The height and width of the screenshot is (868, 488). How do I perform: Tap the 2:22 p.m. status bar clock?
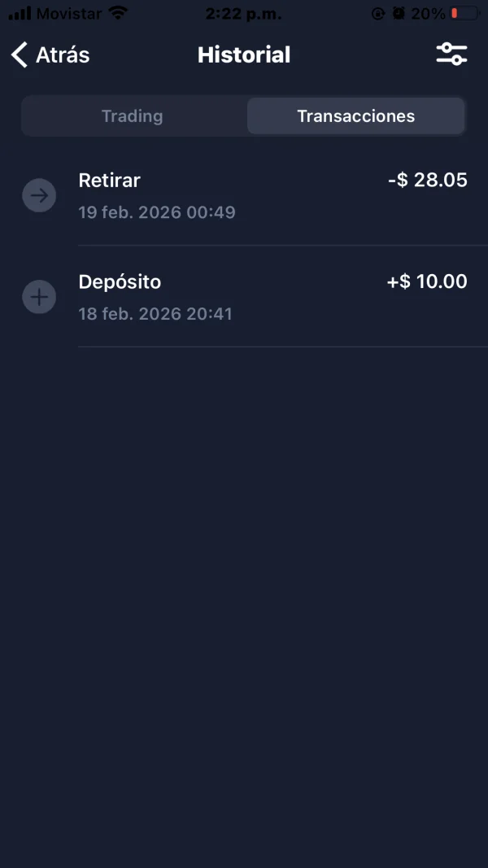click(244, 14)
